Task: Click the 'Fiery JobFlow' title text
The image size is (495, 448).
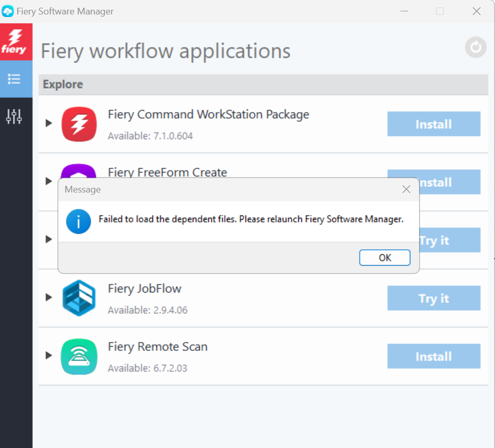Action: coord(145,289)
